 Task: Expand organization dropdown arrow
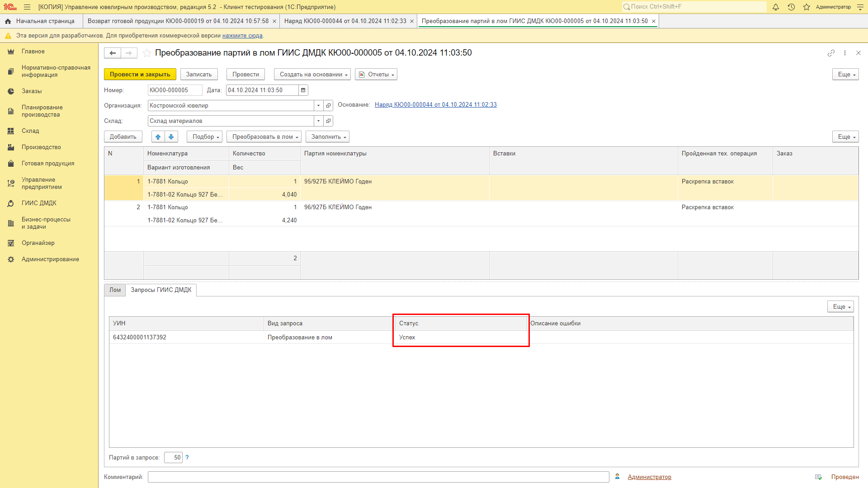(319, 106)
